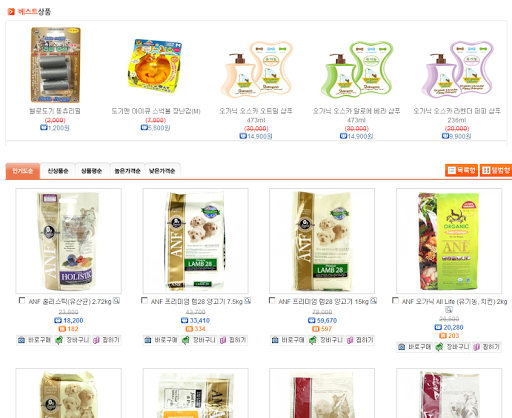
Task: Select the 높은가격순 sorting tab
Action: [x=127, y=171]
